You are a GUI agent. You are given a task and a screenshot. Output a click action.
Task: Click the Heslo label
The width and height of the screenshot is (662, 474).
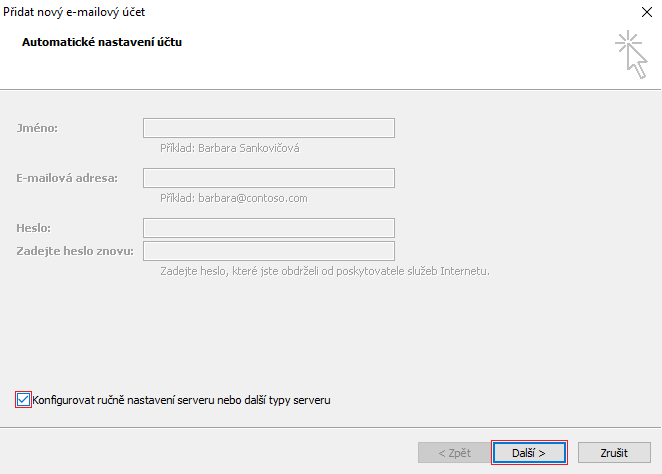click(x=33, y=228)
